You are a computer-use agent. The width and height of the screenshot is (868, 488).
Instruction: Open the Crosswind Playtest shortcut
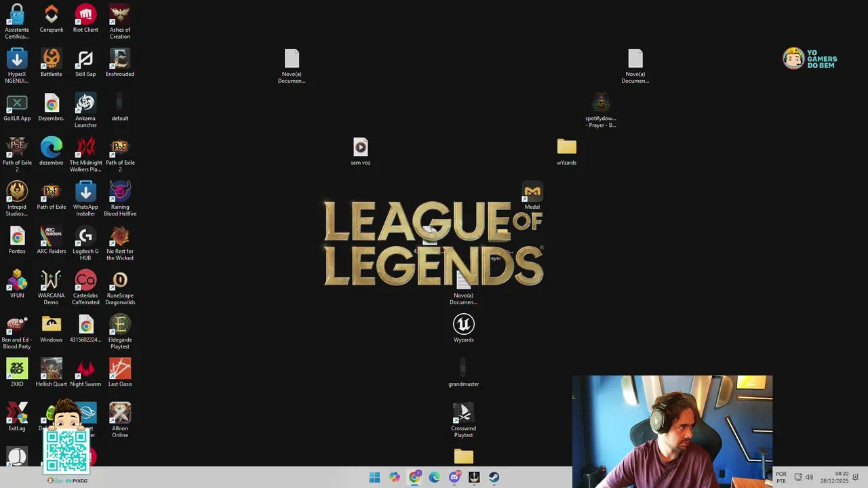click(x=464, y=420)
